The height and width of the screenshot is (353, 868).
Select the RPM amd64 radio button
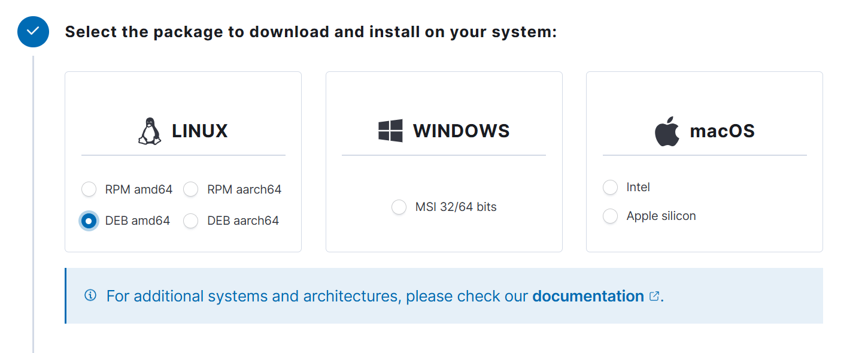click(89, 190)
